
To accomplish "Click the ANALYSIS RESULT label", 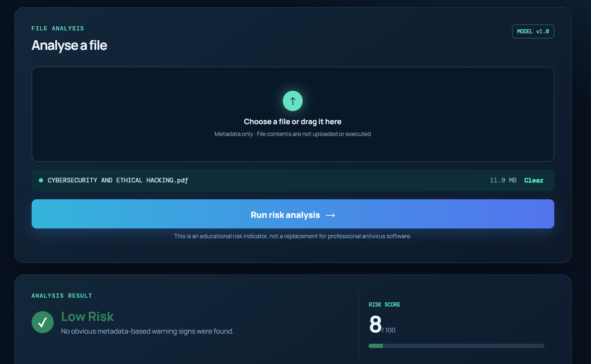I will 62,296.
